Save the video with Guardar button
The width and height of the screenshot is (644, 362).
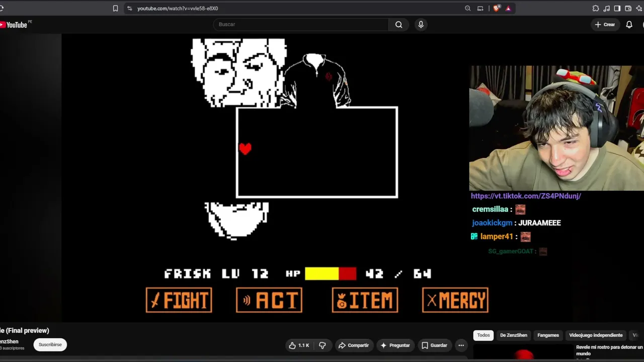[x=434, y=345]
